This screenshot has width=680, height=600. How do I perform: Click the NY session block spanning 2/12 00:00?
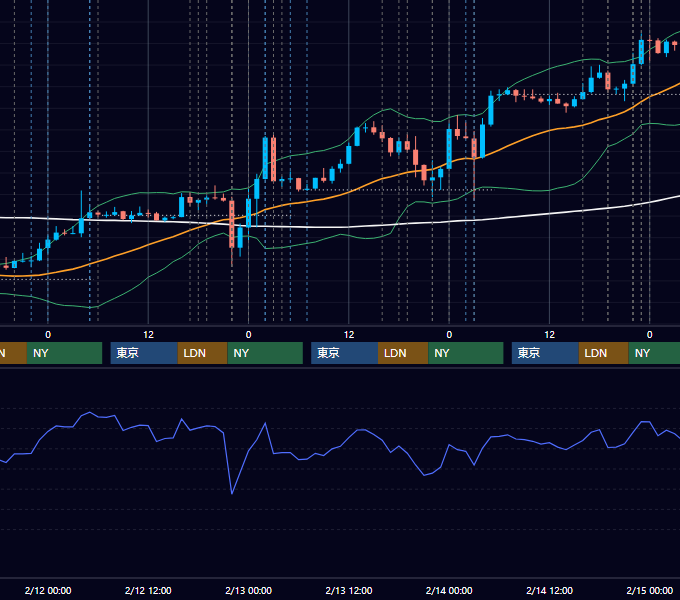64,353
